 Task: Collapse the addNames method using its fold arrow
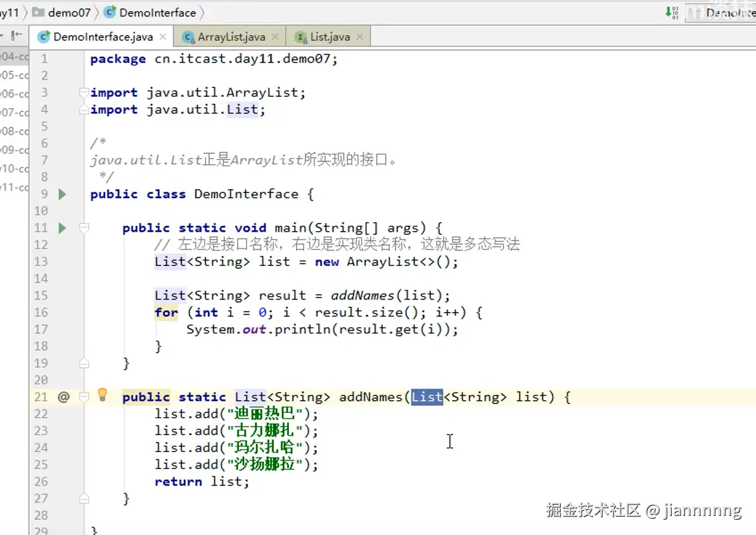coord(83,397)
